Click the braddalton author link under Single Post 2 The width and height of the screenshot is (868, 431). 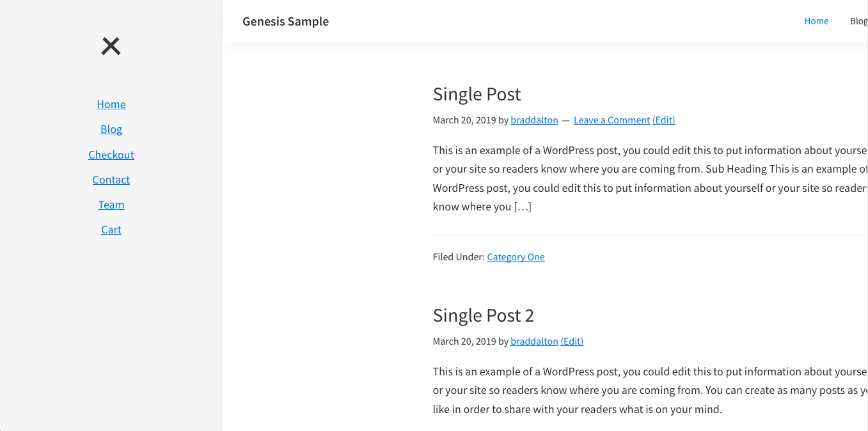point(534,341)
